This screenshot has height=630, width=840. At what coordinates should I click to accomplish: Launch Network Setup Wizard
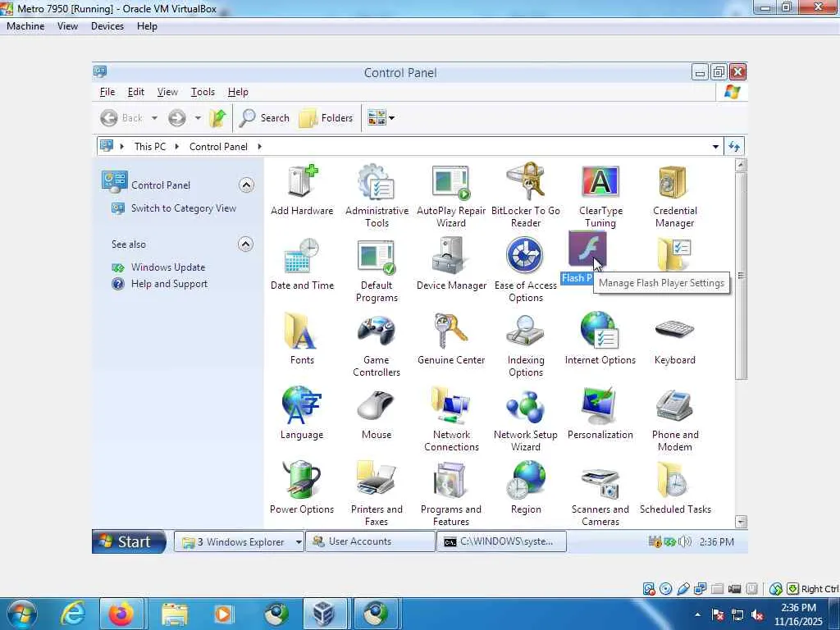pyautogui.click(x=526, y=419)
